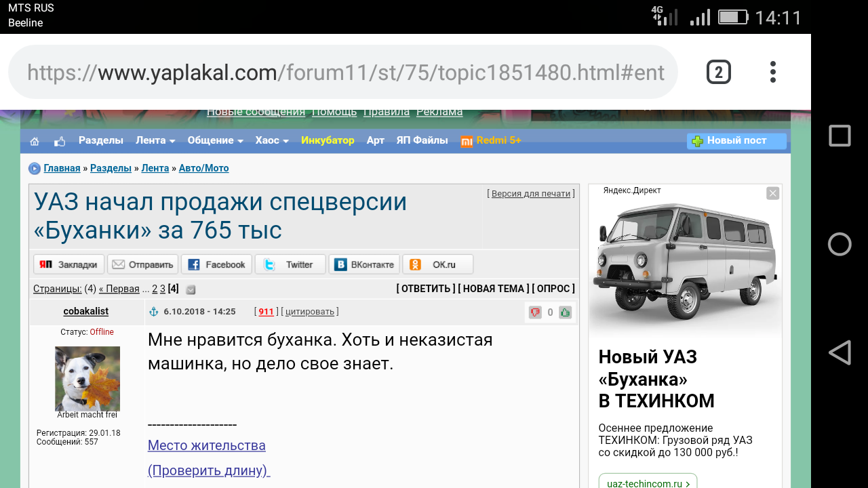Share the topic via the Facebook button

[217, 264]
